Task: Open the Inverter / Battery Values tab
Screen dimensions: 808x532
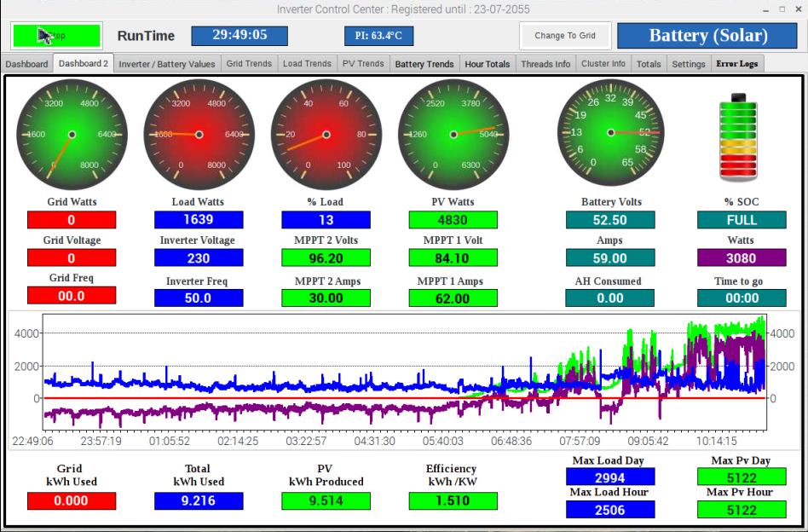Action: point(167,64)
